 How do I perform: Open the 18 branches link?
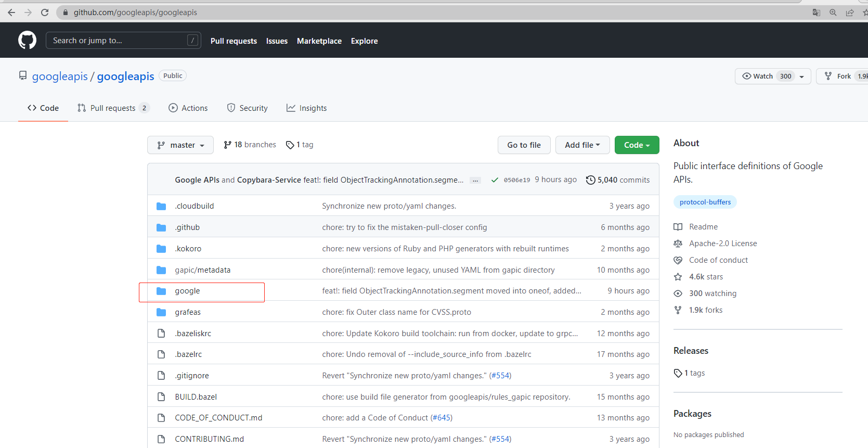coord(250,145)
